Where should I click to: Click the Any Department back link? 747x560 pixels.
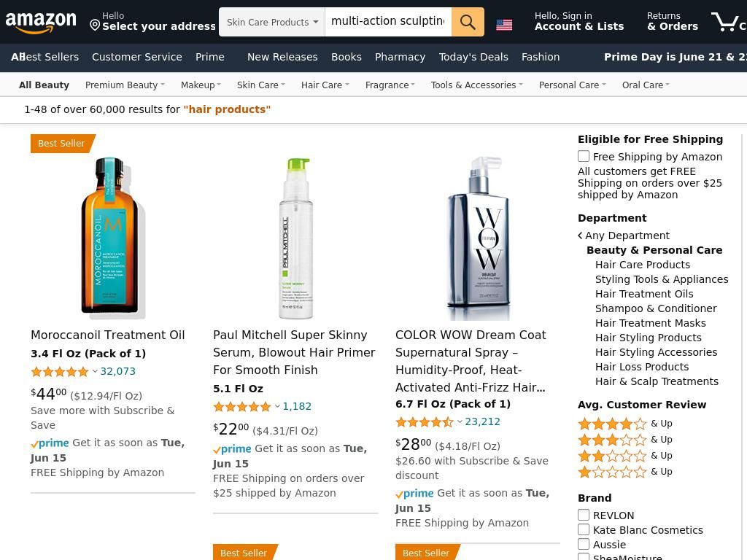pyautogui.click(x=624, y=236)
